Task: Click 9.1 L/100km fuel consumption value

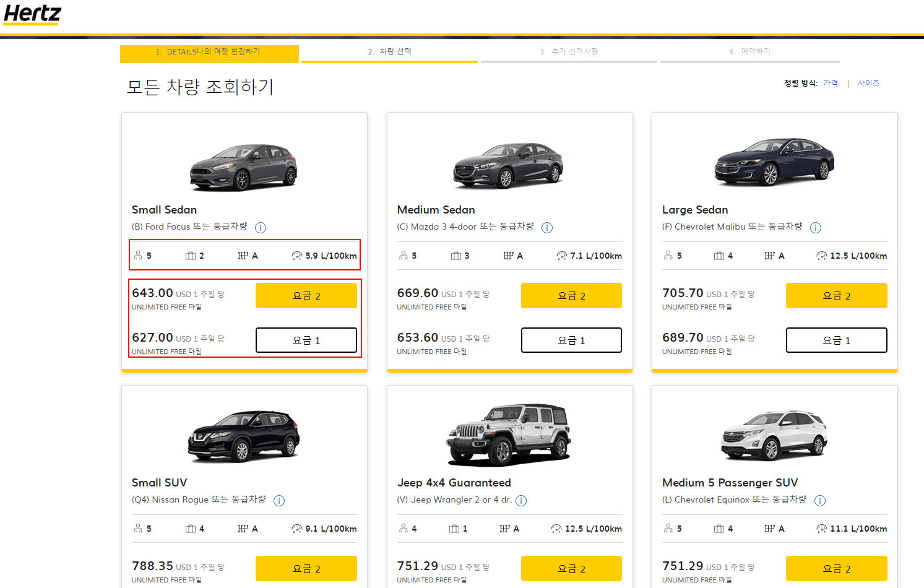Action: (x=331, y=529)
